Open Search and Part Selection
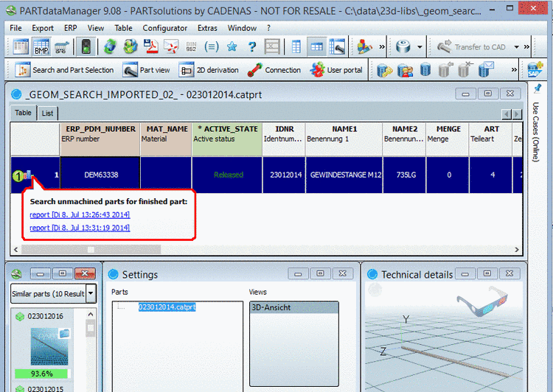 (x=64, y=70)
